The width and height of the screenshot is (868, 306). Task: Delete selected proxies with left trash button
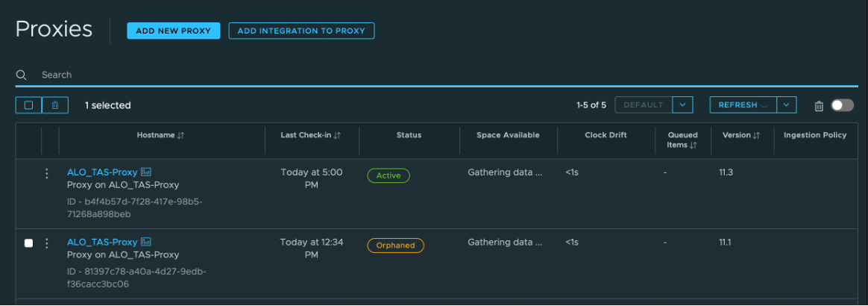pyautogui.click(x=55, y=105)
